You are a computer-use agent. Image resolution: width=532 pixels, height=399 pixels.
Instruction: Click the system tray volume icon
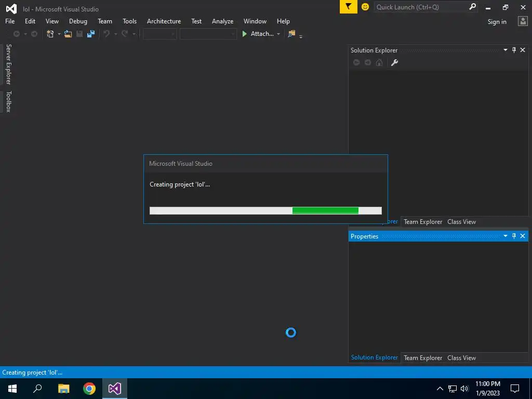pyautogui.click(x=464, y=389)
